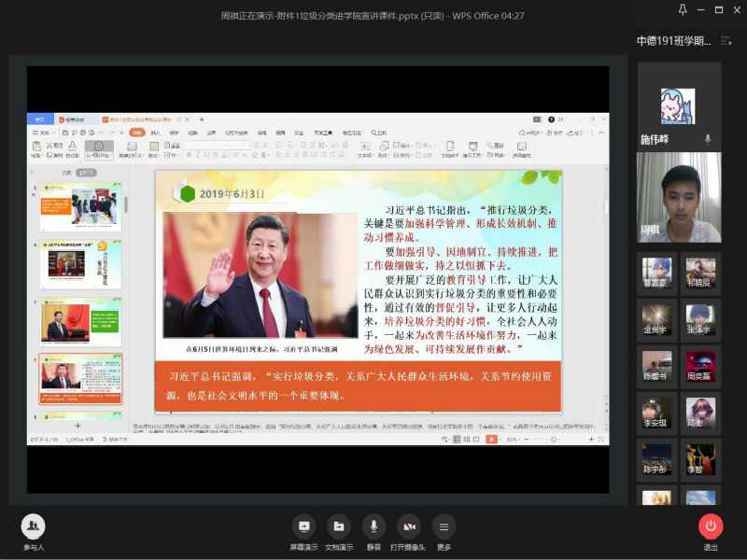
Task: Click the 替换 replace button
Action: [x=496, y=155]
